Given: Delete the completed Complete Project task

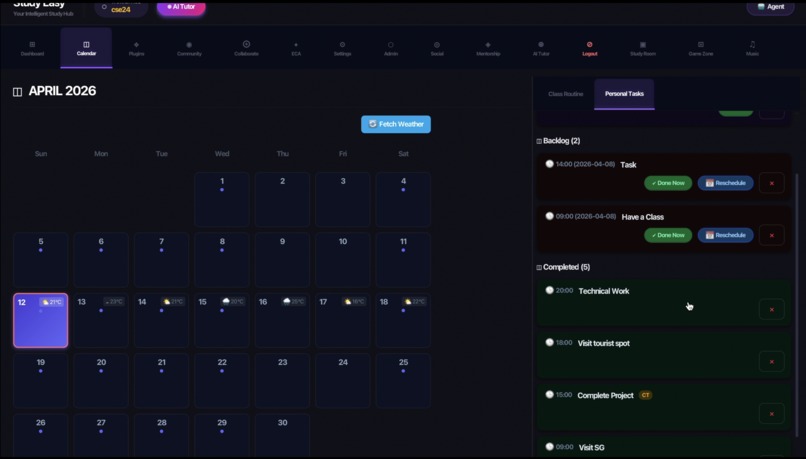Looking at the screenshot, I should (x=772, y=414).
